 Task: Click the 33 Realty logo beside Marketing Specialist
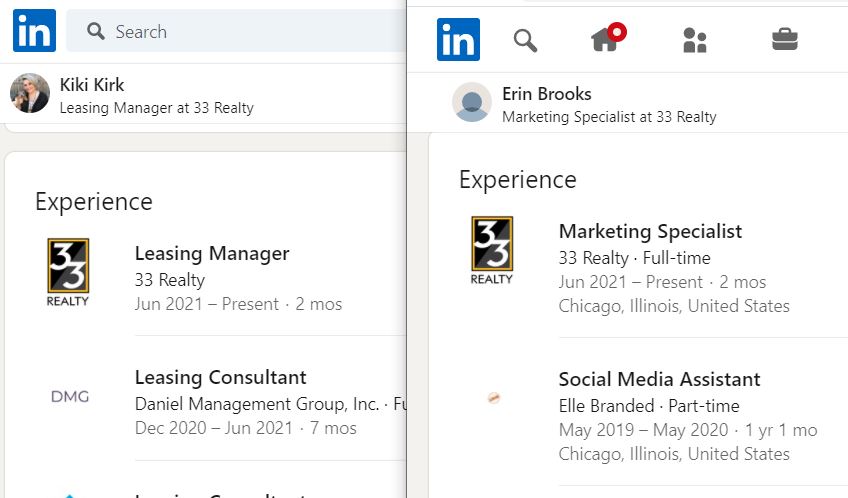click(x=492, y=250)
